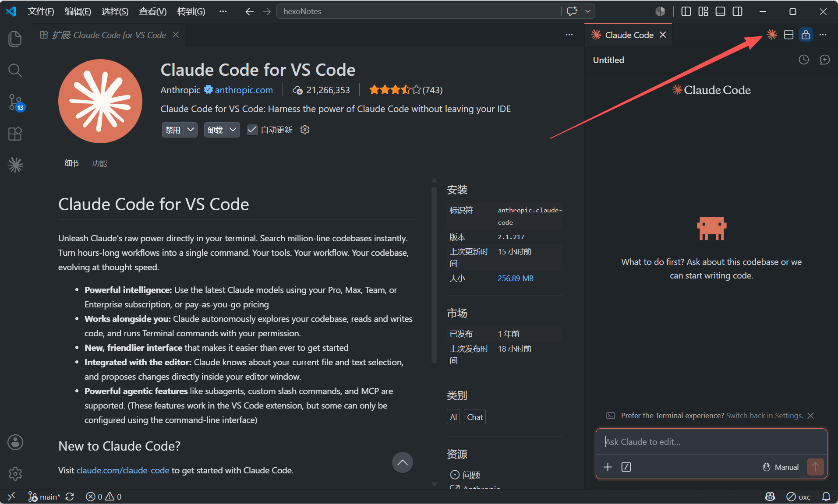This screenshot has height=504, width=838.
Task: Click the slash command icon in Claude input
Action: 626,467
